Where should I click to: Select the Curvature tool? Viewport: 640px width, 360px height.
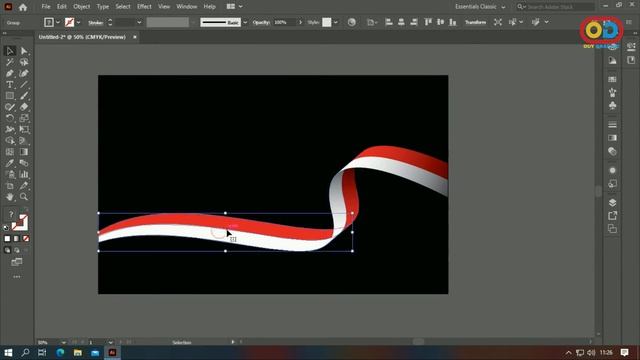click(x=24, y=73)
